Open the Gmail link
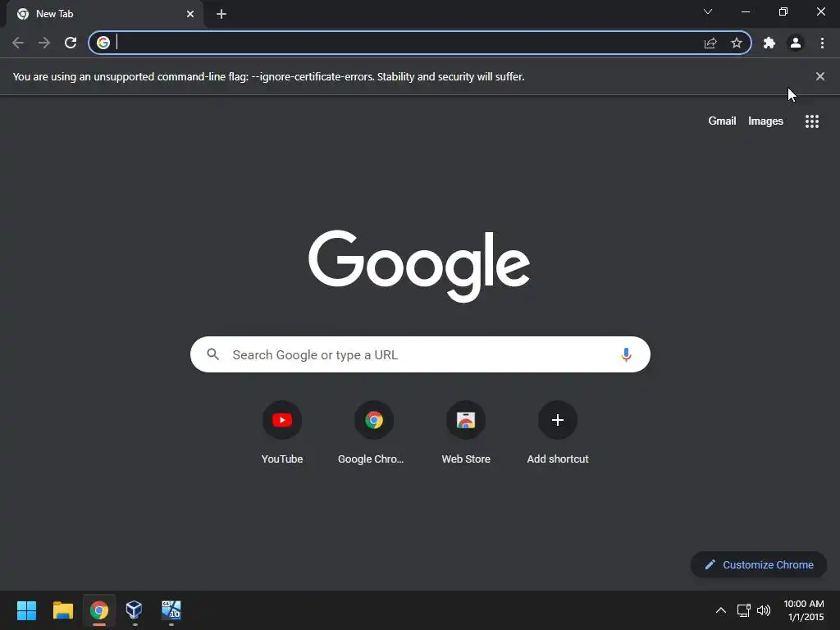The height and width of the screenshot is (630, 840). coord(722,121)
